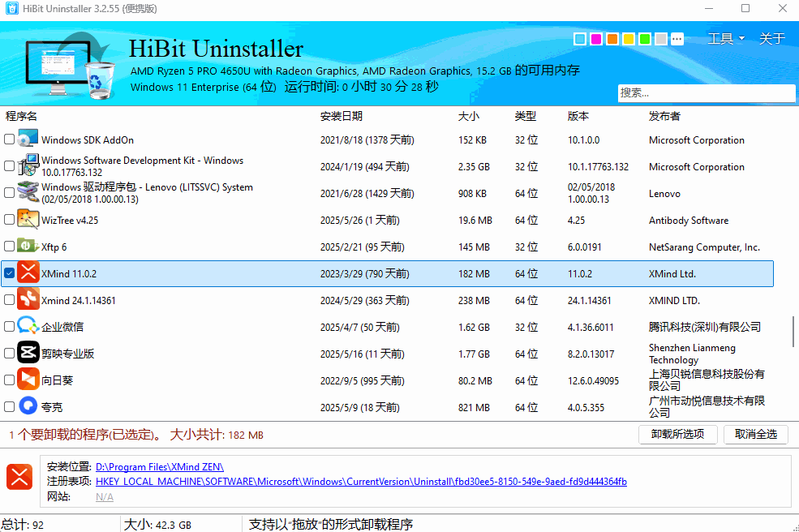Viewport: 799px width, 532px height.
Task: Click the 总计: 92 status bar entry
Action: pos(23,525)
